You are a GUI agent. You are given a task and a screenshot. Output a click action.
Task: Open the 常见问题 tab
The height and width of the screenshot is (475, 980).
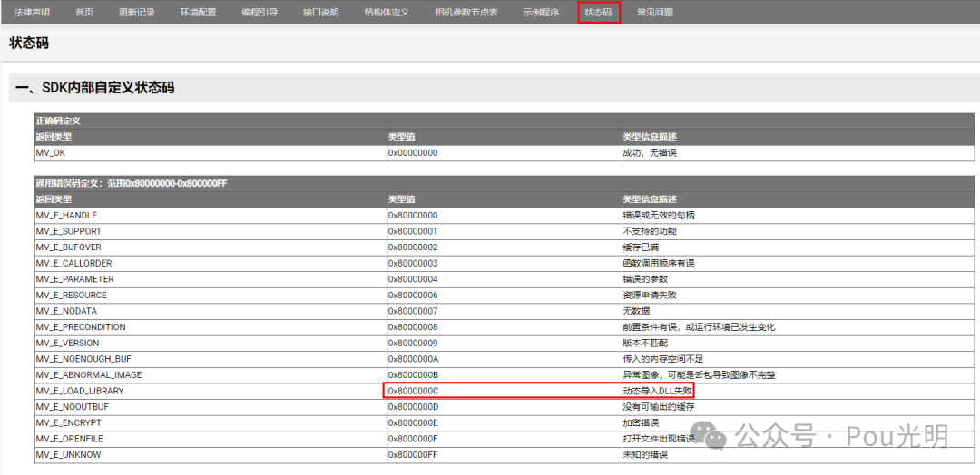(x=655, y=12)
